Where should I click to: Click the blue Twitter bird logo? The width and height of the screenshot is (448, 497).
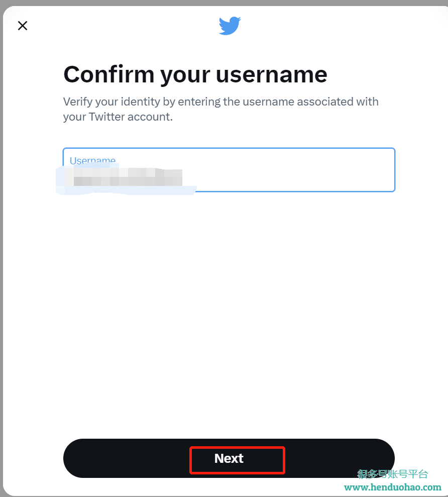[x=230, y=26]
